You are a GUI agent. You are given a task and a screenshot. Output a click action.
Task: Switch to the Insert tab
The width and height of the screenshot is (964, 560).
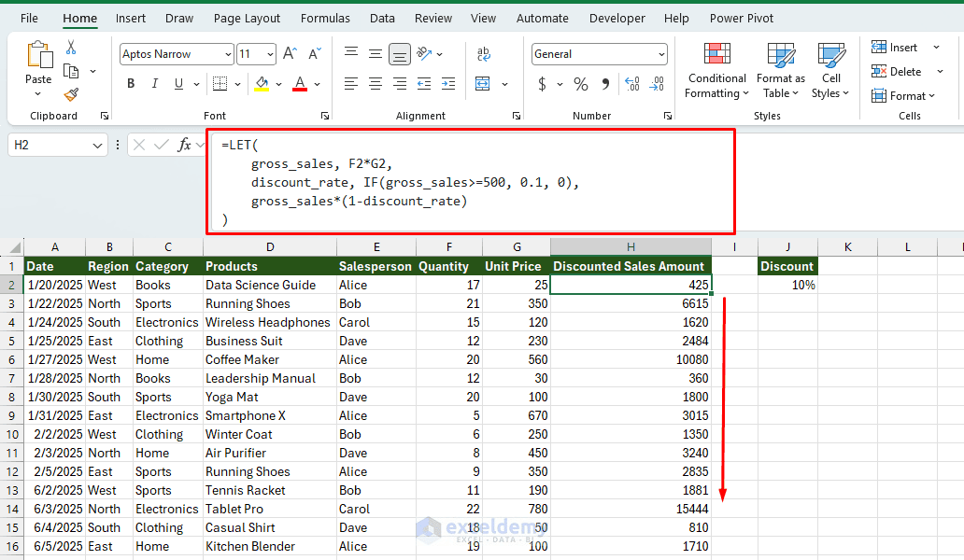pyautogui.click(x=131, y=19)
